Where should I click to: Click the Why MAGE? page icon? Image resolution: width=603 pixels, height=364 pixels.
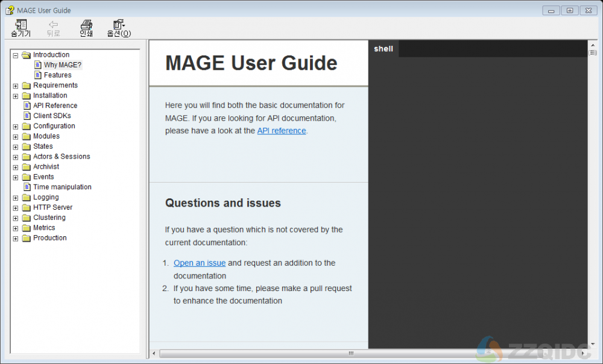pyautogui.click(x=37, y=65)
